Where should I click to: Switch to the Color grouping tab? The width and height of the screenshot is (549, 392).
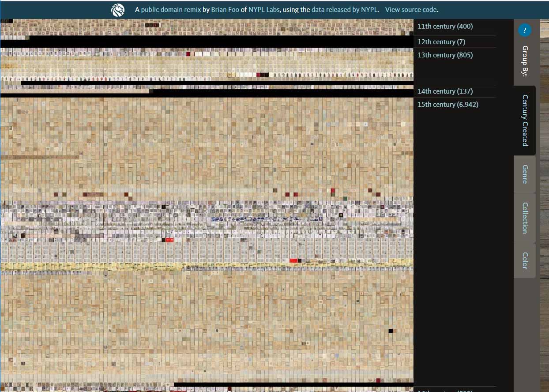click(525, 260)
